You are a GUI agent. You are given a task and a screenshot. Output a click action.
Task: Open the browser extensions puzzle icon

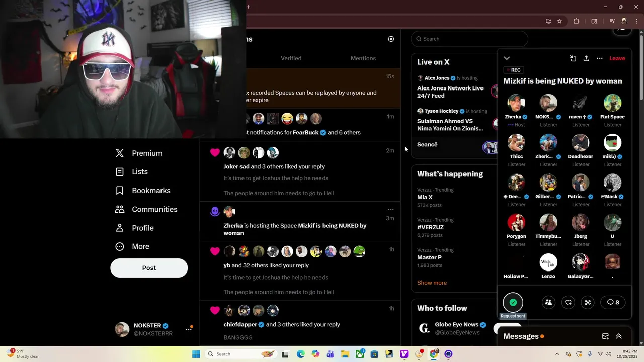point(577,21)
